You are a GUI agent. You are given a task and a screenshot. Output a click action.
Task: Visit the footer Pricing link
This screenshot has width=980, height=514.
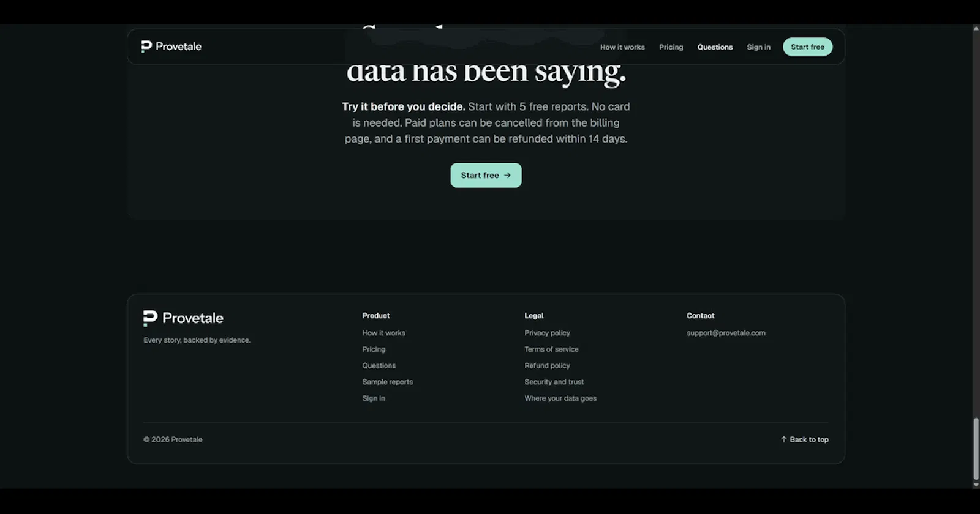(374, 349)
